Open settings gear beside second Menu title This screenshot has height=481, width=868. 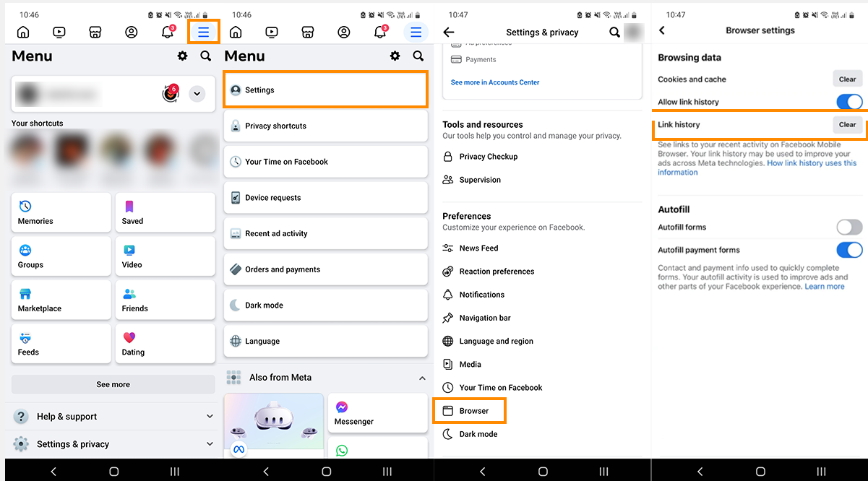(395, 56)
